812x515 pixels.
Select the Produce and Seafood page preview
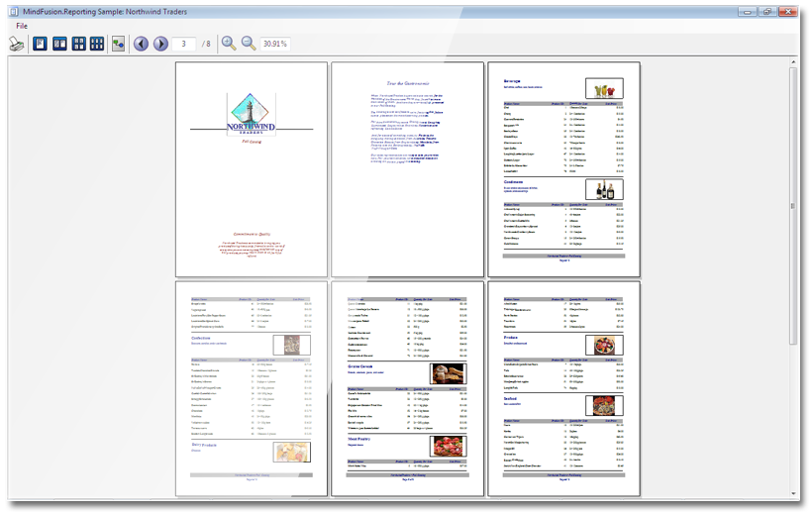click(563, 387)
